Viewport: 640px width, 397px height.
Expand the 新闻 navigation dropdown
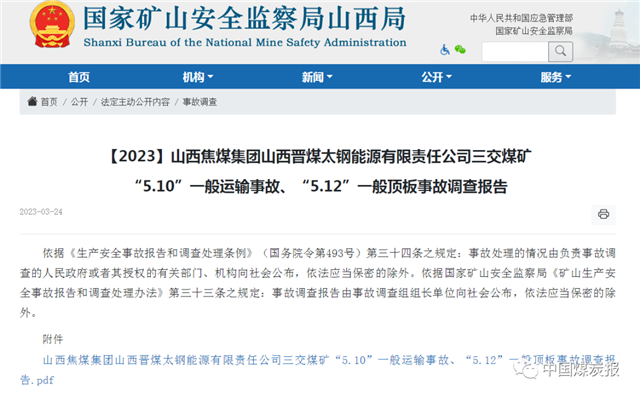[x=317, y=77]
